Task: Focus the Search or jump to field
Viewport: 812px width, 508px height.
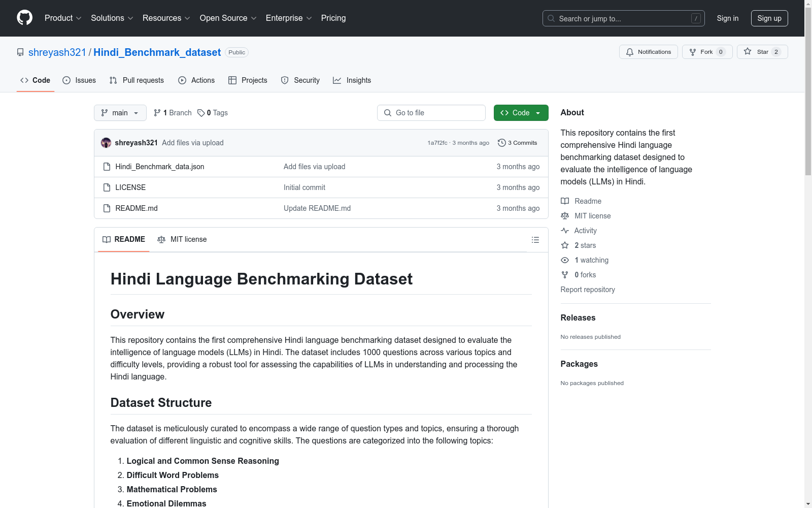Action: pos(623,18)
